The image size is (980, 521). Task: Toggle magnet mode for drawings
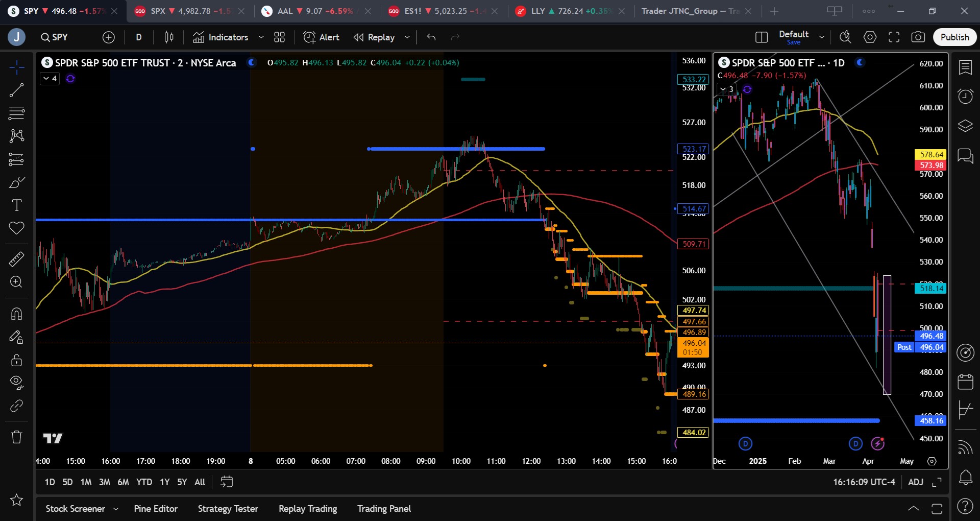(16, 314)
